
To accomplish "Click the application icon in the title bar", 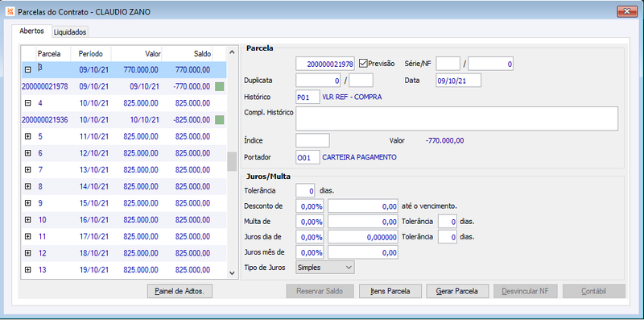I will coord(10,11).
